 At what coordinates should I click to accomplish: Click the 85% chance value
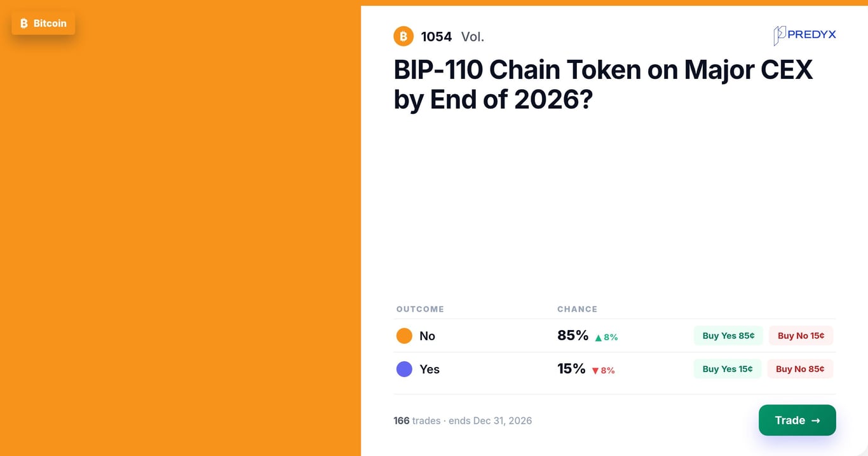pyautogui.click(x=573, y=335)
